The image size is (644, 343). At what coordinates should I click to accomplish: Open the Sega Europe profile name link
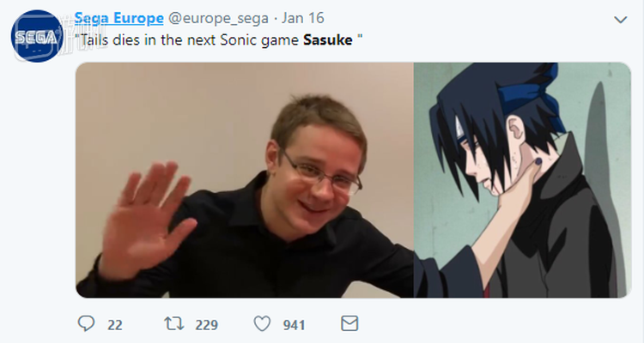[x=118, y=18]
